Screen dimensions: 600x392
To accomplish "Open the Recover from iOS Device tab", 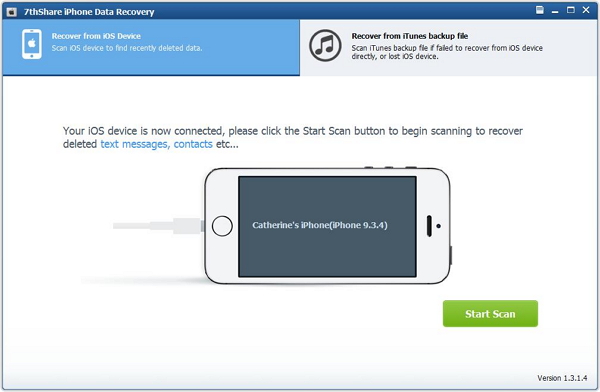I will (151, 47).
